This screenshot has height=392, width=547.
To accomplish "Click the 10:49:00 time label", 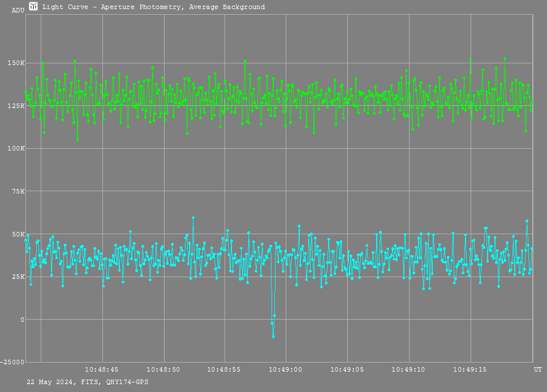I will pos(285,370).
